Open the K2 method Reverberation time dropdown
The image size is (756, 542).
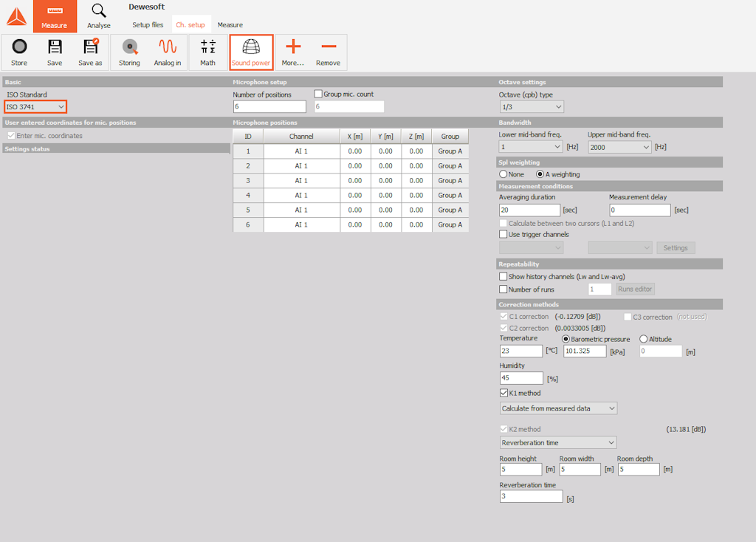pos(558,442)
